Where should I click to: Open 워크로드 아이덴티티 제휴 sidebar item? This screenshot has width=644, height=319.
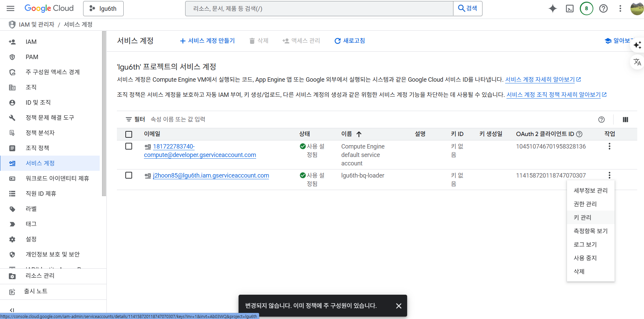pyautogui.click(x=50, y=179)
